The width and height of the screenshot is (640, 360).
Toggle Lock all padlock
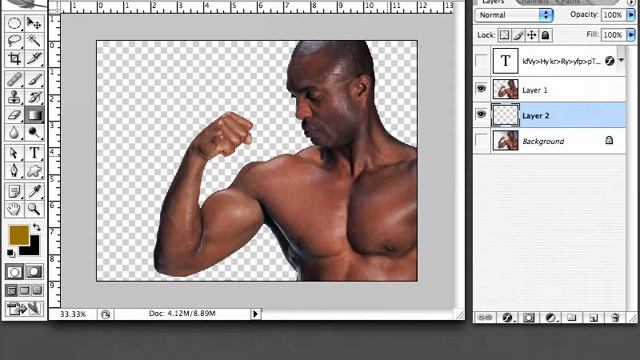[545, 35]
